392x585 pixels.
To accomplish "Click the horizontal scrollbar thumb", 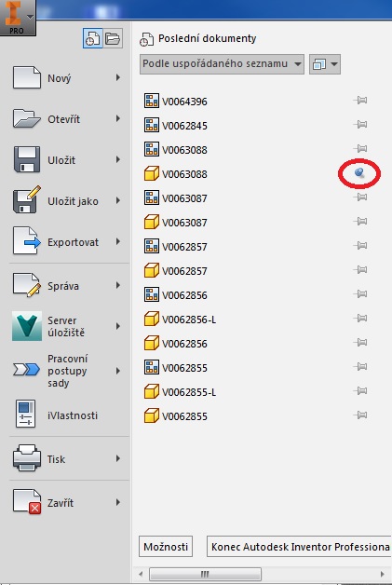I will (205, 574).
